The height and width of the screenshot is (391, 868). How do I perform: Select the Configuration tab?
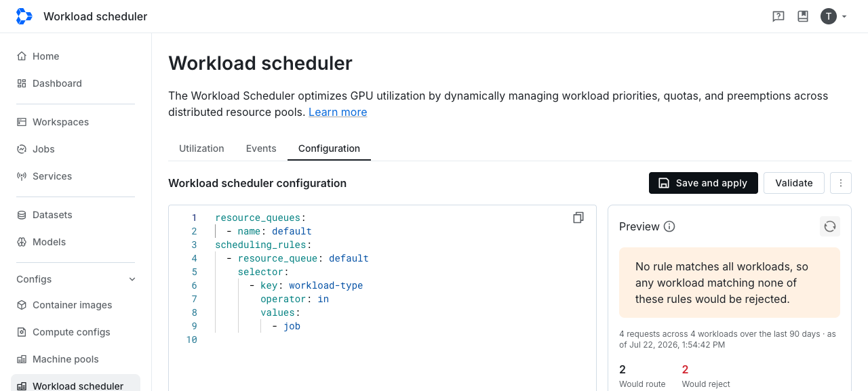(x=329, y=148)
